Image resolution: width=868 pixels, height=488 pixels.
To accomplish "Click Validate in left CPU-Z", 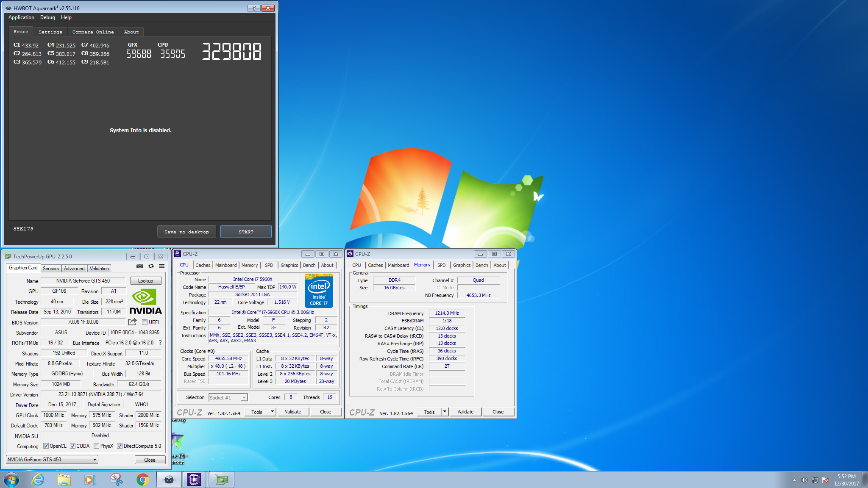I will coord(293,412).
